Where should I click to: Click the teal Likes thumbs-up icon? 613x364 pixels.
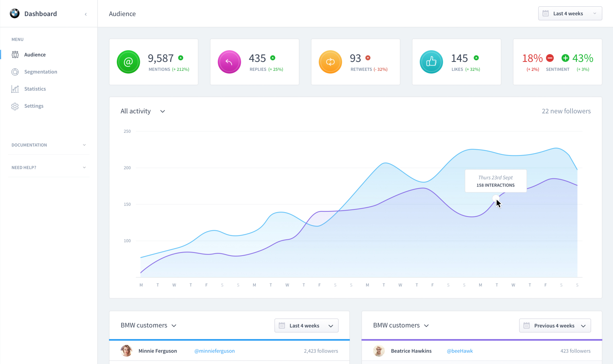[x=431, y=62]
